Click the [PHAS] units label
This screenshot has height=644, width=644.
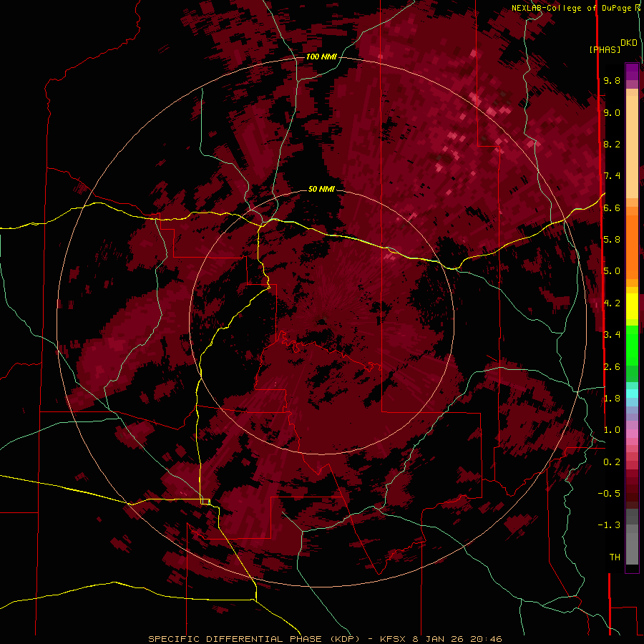[605, 49]
